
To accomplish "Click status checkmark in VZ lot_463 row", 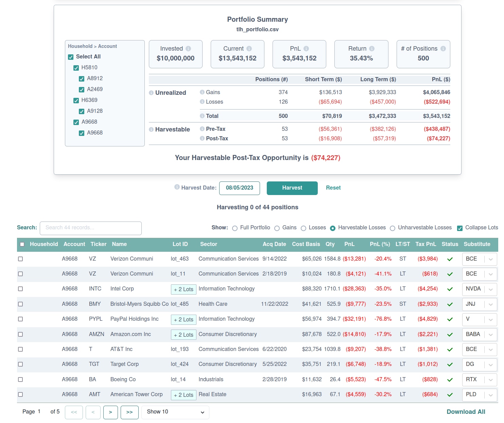I will point(450,259).
